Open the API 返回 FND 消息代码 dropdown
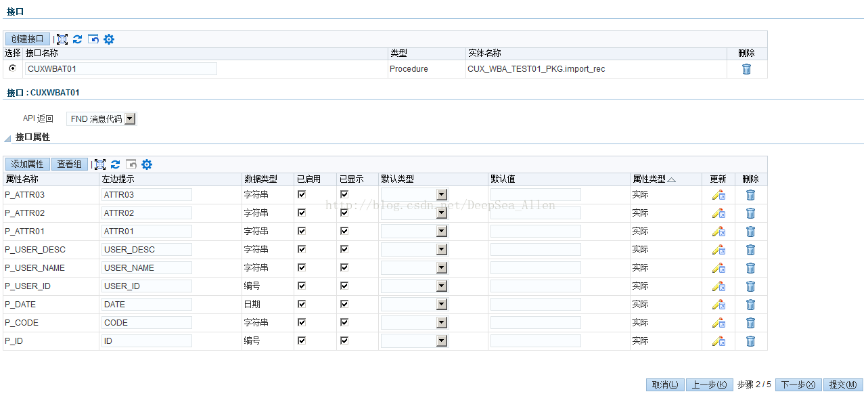 click(x=101, y=119)
